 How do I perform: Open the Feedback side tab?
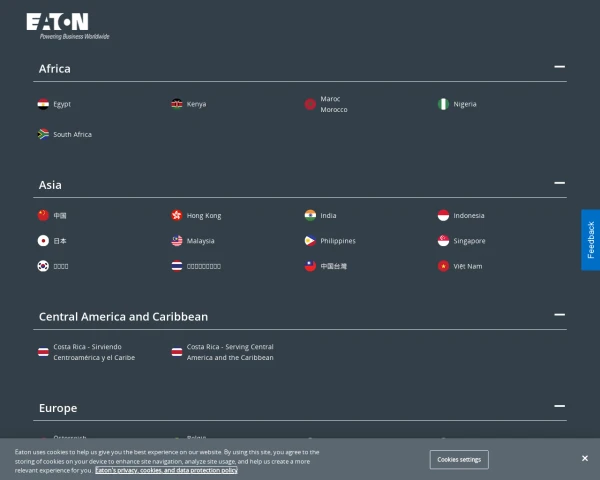pos(590,240)
